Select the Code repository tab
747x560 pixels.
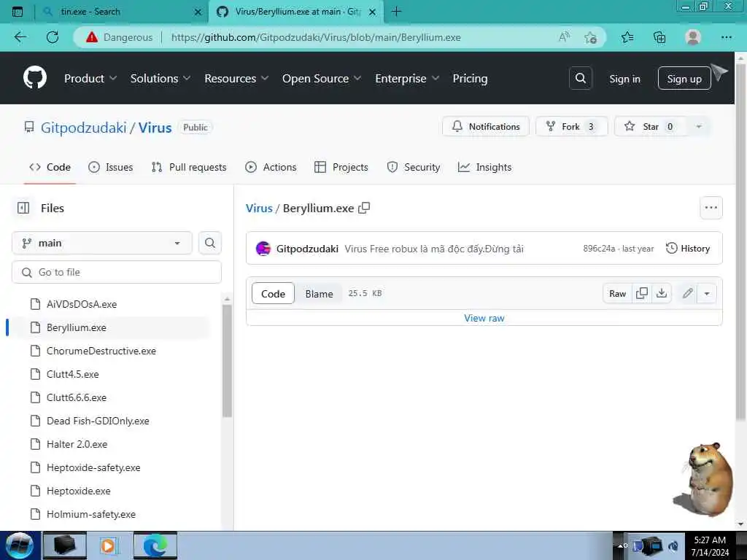coord(50,167)
